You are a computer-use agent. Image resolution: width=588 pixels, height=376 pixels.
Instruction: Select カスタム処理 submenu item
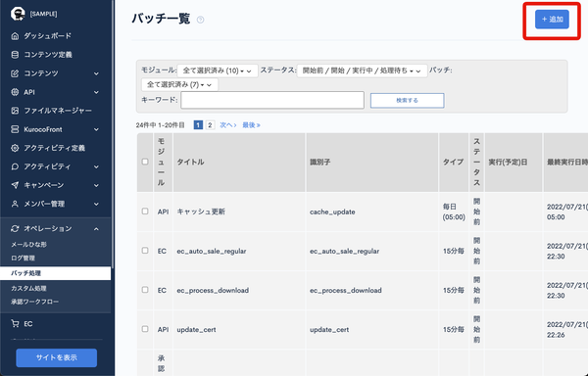click(28, 289)
